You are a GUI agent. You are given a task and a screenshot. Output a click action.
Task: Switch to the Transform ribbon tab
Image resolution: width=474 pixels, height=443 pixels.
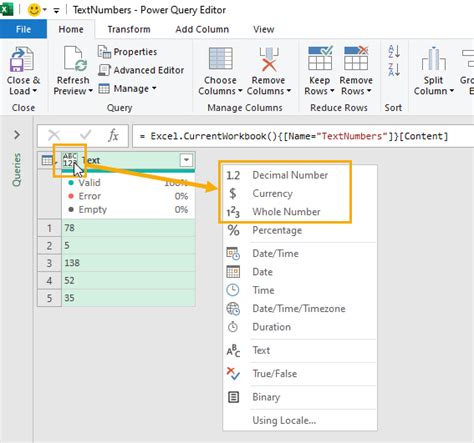(129, 29)
